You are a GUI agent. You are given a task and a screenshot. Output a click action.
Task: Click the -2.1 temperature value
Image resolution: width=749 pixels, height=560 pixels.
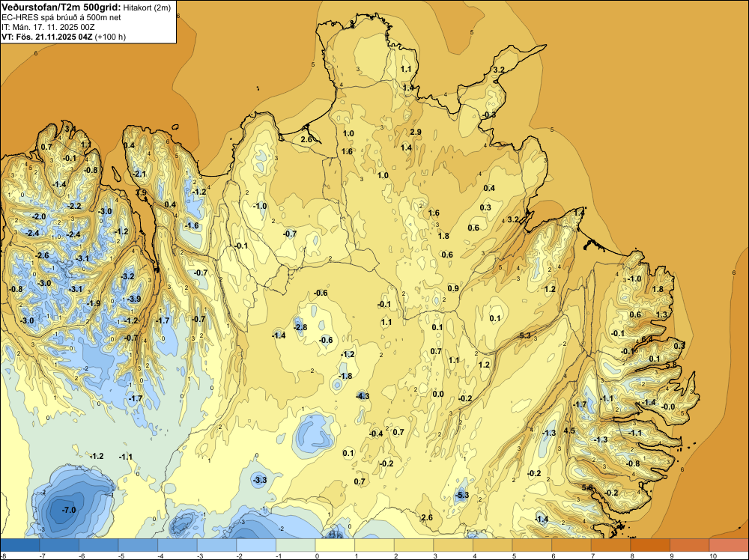coord(139,174)
